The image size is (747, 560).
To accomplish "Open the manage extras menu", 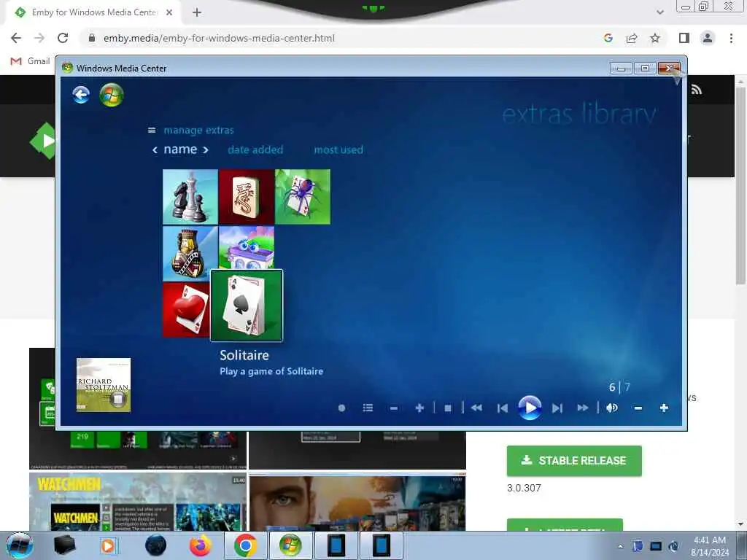I will tap(198, 130).
